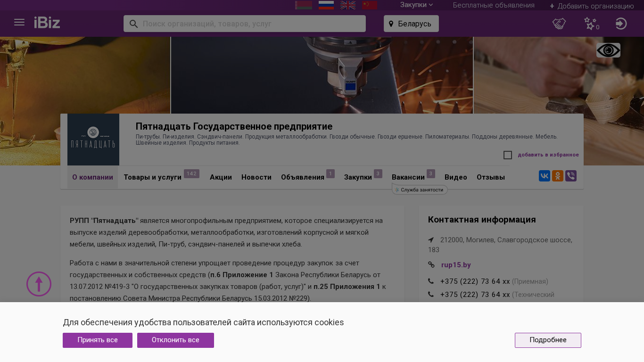Toggle the eye accessibility view icon
The width and height of the screenshot is (644, 362).
pos(608,50)
